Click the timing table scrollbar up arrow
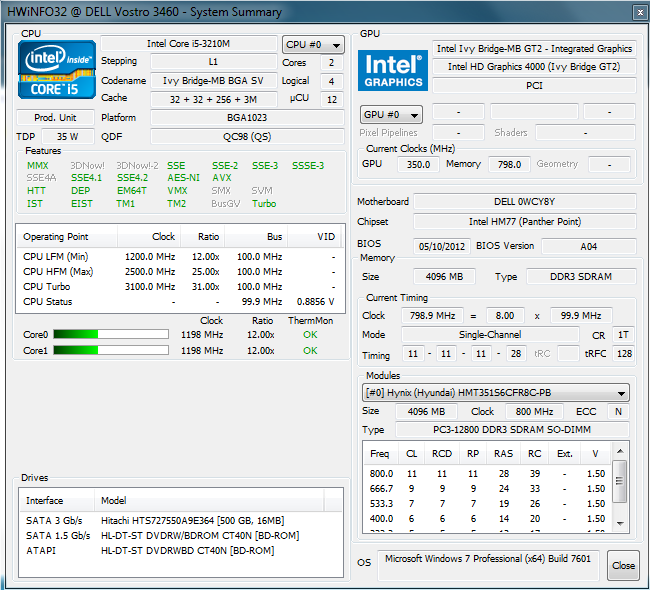 click(x=620, y=451)
